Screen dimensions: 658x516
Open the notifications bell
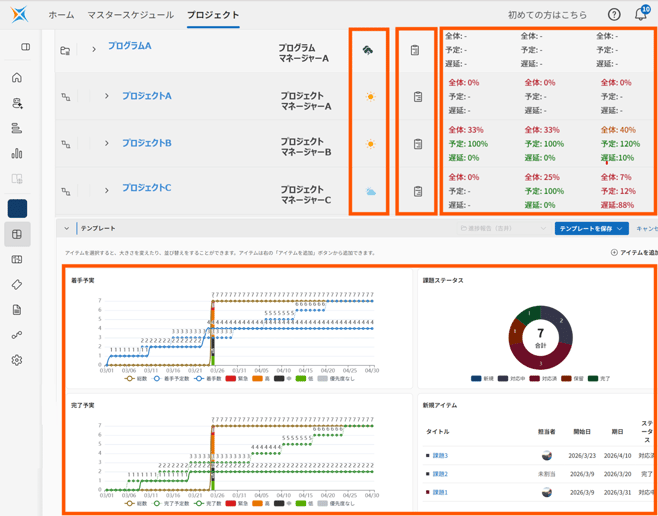[x=641, y=15]
